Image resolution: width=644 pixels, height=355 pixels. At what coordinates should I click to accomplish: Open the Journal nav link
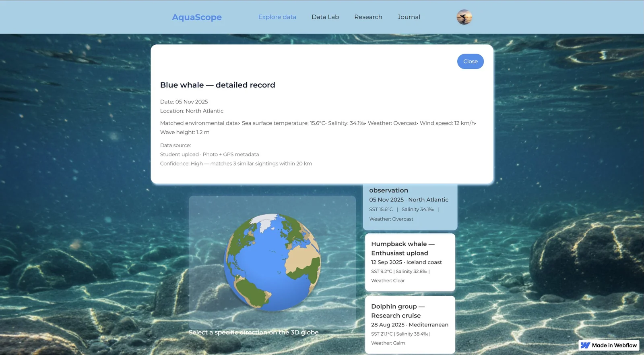(x=409, y=17)
